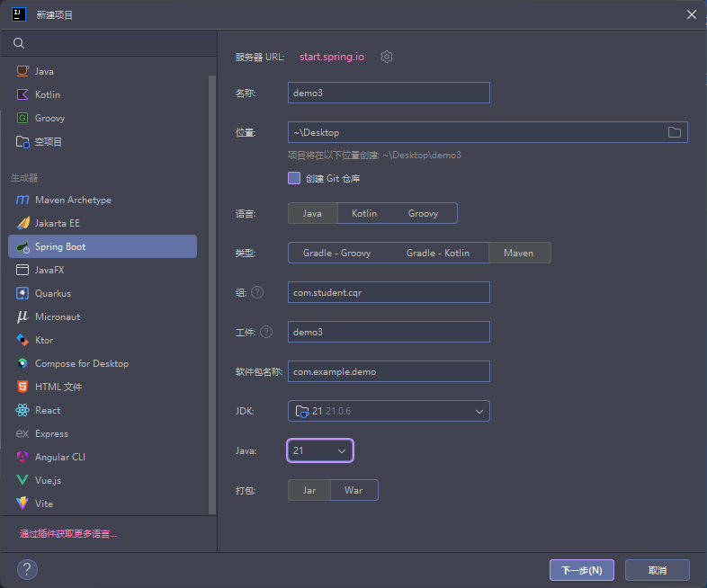Click the 名称 field containing demo3
This screenshot has width=707, height=588.
(389, 93)
